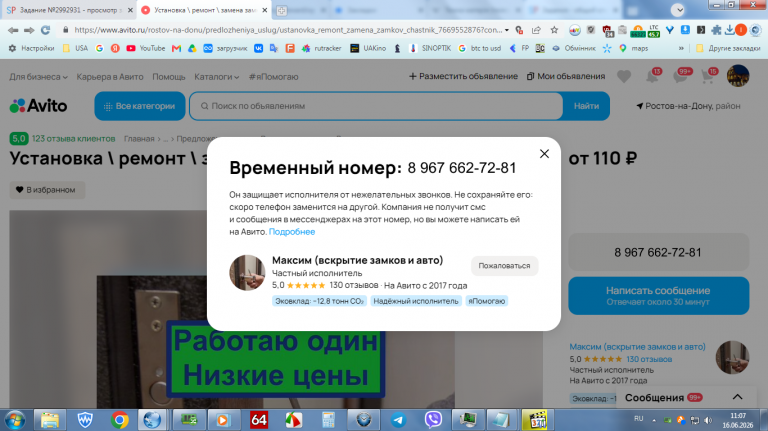Open the SINOPTIK bookmark
The width and height of the screenshot is (768, 431).
[x=431, y=48]
